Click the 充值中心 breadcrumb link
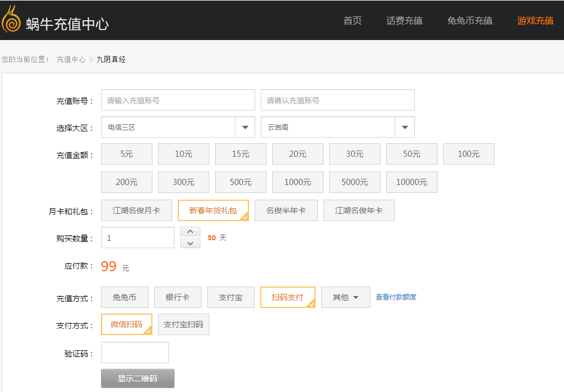Viewport: 564px width, 392px height. (x=71, y=59)
